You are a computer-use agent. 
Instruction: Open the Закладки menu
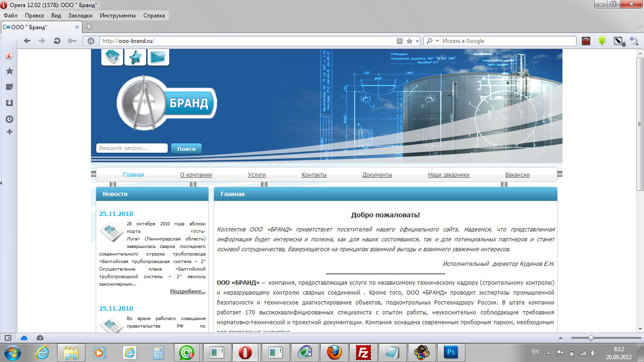(80, 16)
